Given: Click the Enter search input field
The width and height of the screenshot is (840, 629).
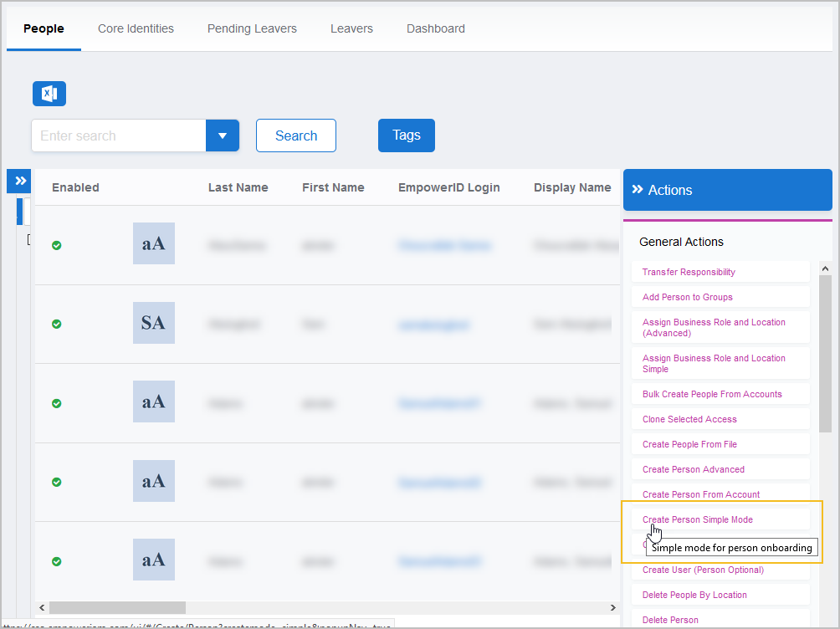Looking at the screenshot, I should 119,136.
